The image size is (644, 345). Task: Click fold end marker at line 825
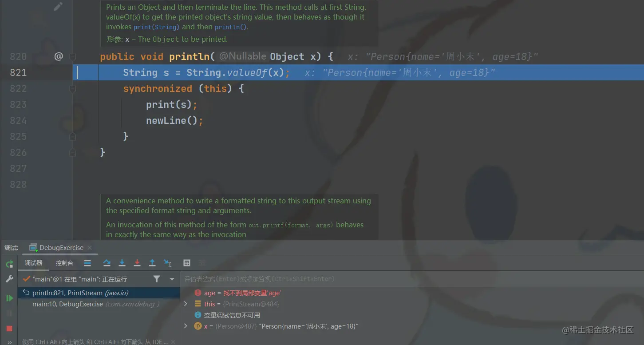coord(72,136)
